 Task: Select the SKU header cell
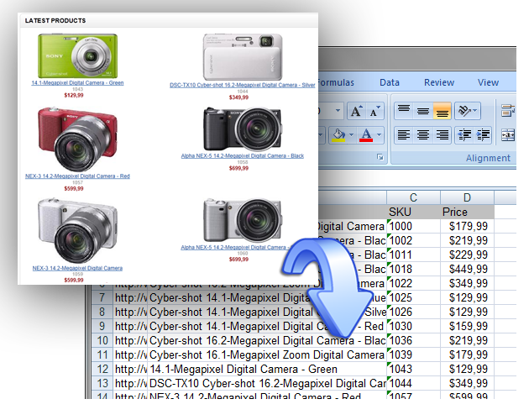413,212
